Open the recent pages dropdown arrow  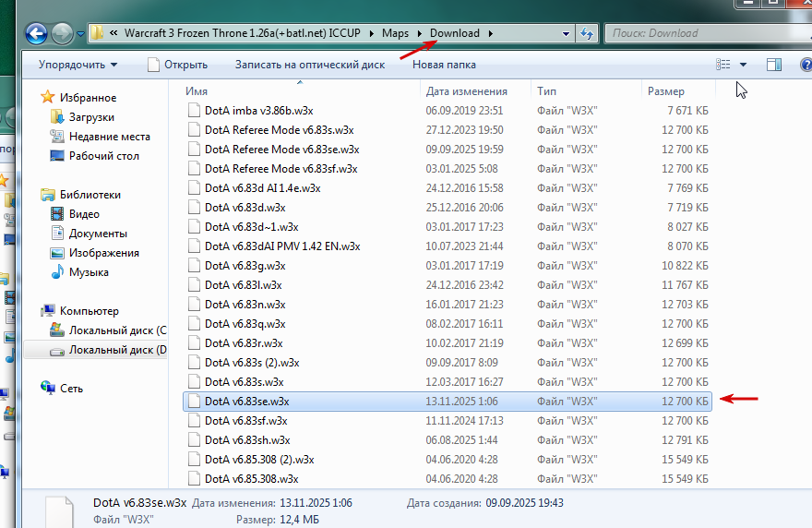pos(80,34)
